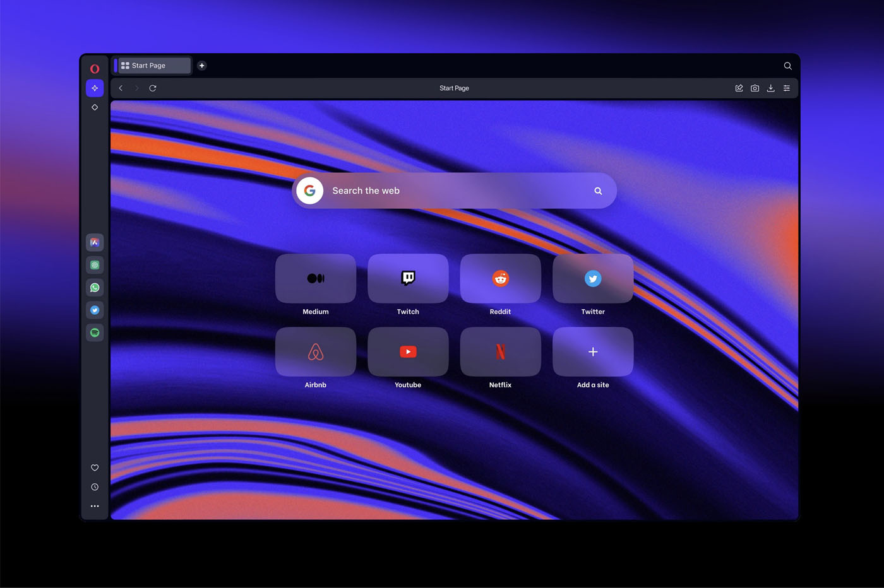Open the Aria app icon in sidebar
This screenshot has width=884, height=588.
click(95, 242)
